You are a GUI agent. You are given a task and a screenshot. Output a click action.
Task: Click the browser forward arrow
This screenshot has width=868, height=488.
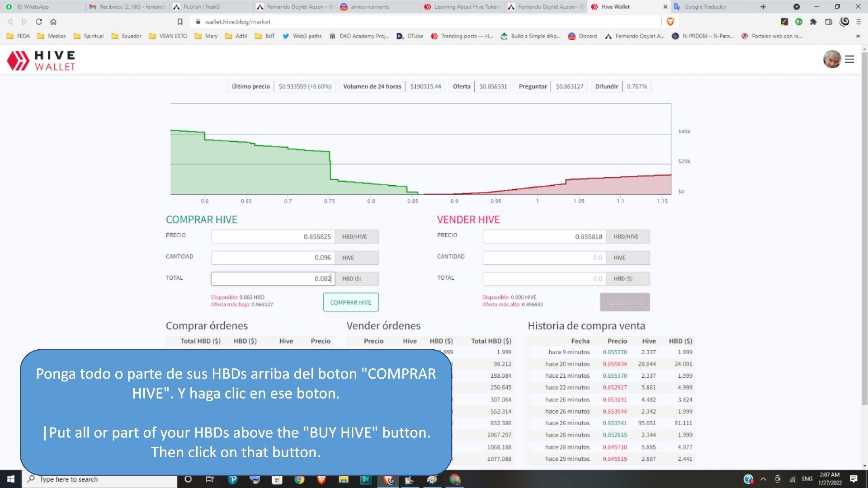(x=24, y=22)
